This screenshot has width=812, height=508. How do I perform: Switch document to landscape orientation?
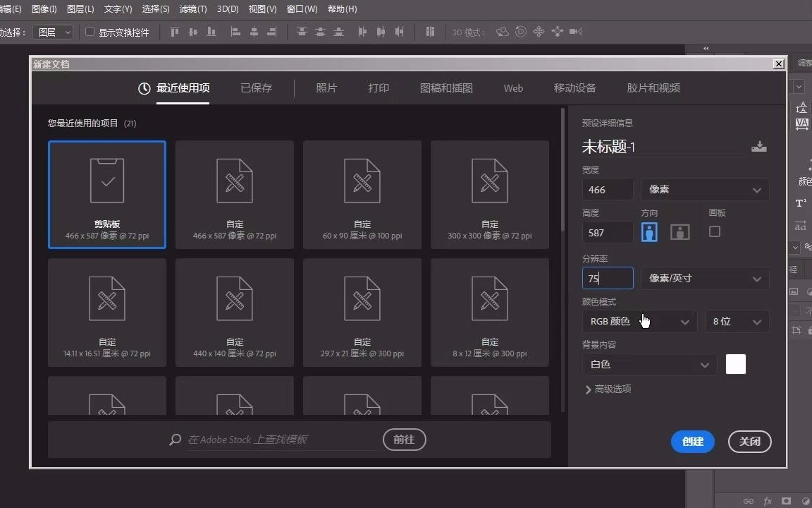click(679, 231)
